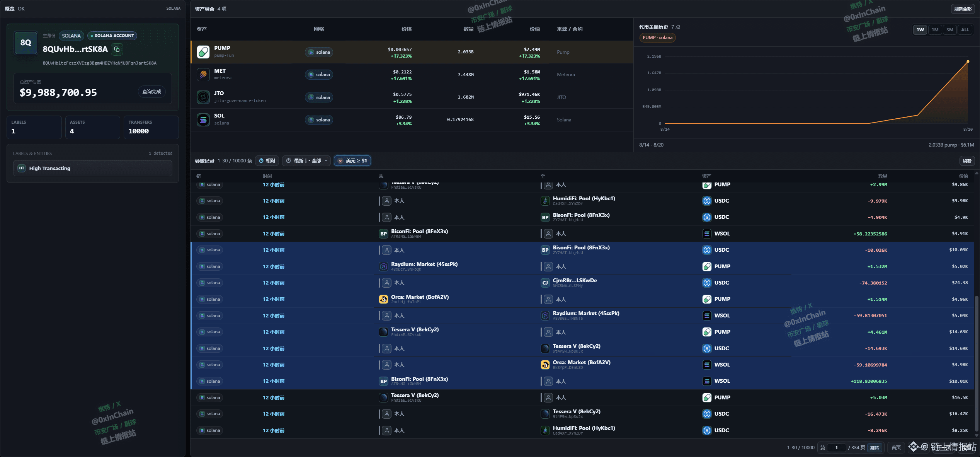Click the full address 8QUvHb1tzFczzXVEzgBBgm4HDZYHqNjUBFqnJartSK8A

pos(100,63)
